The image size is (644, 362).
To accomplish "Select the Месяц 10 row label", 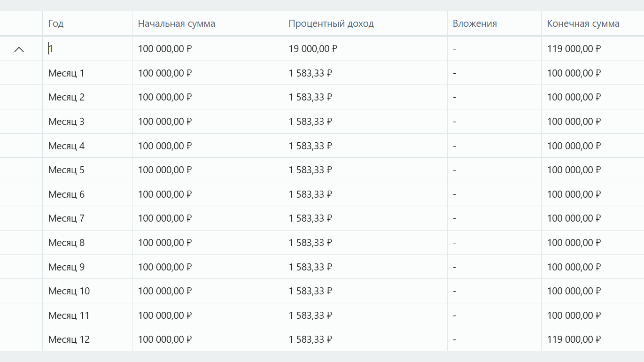I will (69, 291).
